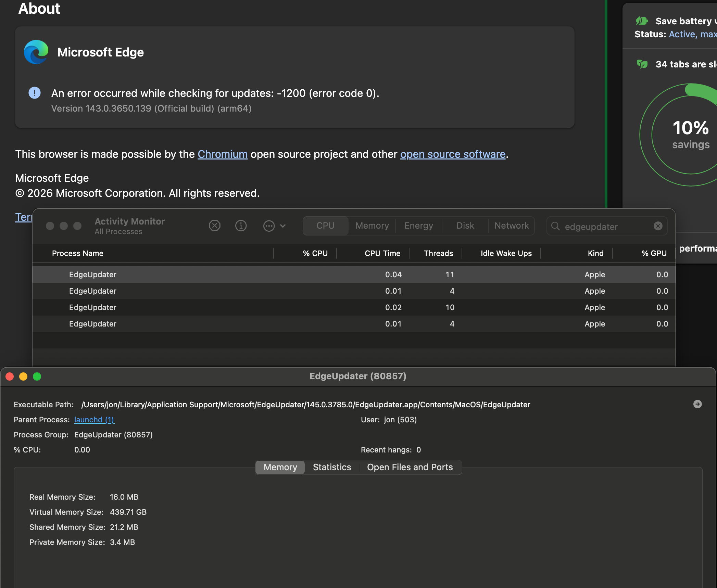Open the Statistics tab in process window
717x588 pixels.
click(332, 467)
